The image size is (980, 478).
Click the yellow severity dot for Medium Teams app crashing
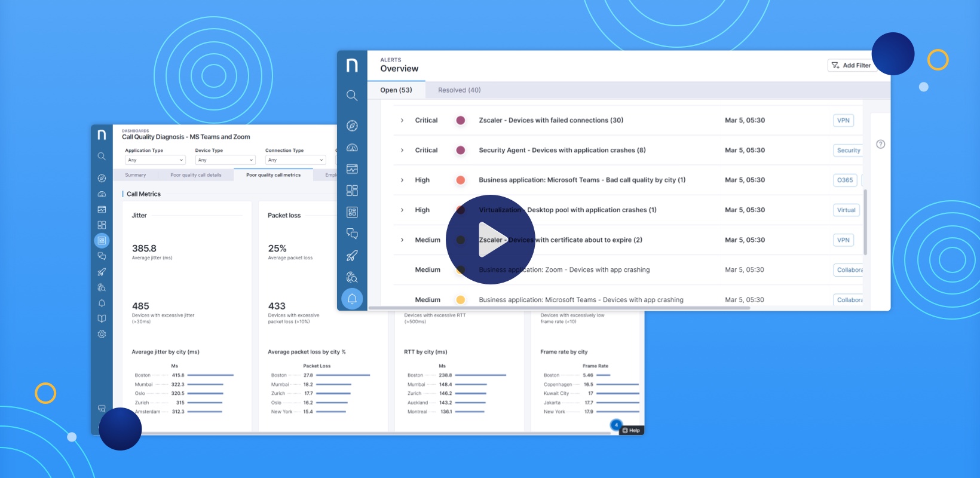pyautogui.click(x=461, y=300)
